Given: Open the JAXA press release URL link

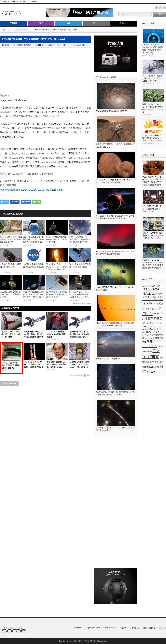Looking at the screenshot, I should click(31, 190).
